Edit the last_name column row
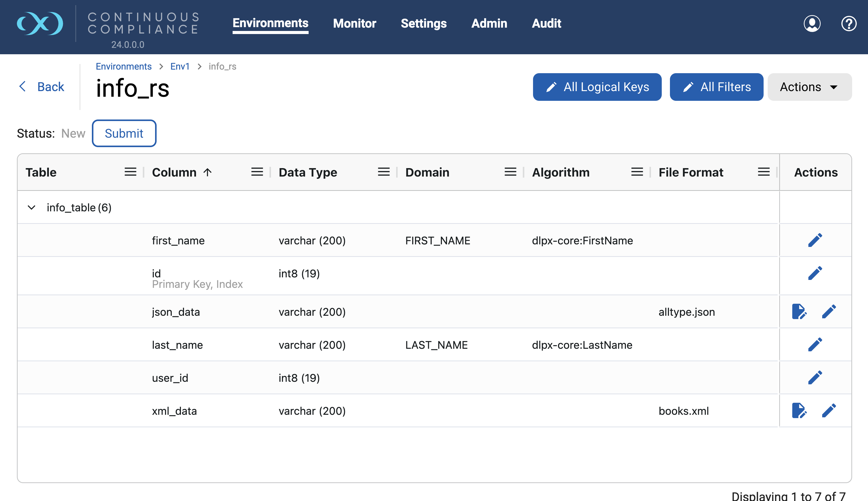868x501 pixels. coord(815,344)
